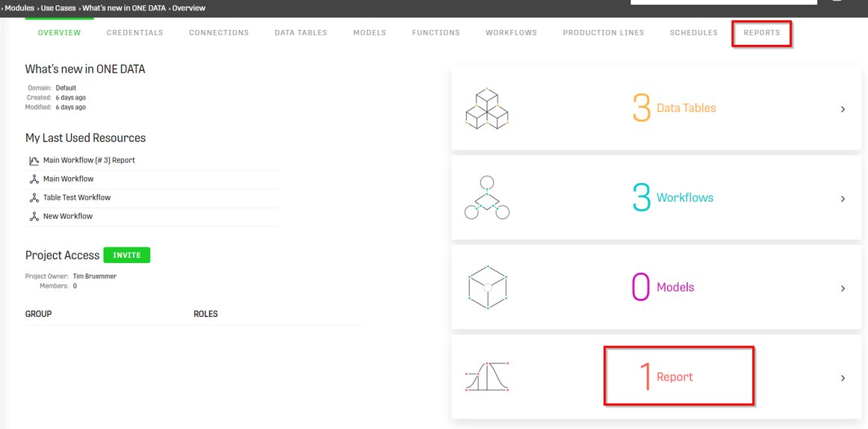Go to the Schedules tab
This screenshot has height=429, width=868.
[x=694, y=33]
